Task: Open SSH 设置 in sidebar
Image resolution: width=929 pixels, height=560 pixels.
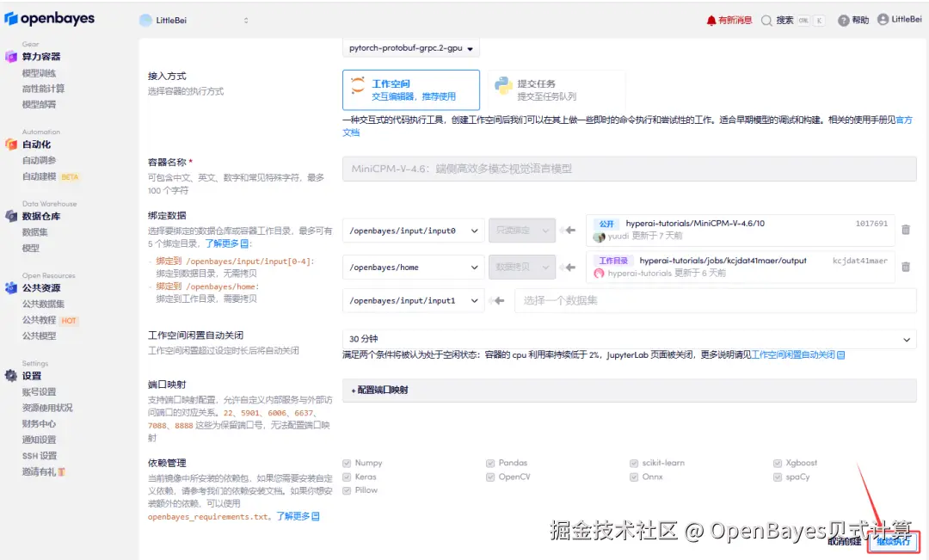Action: (x=40, y=456)
